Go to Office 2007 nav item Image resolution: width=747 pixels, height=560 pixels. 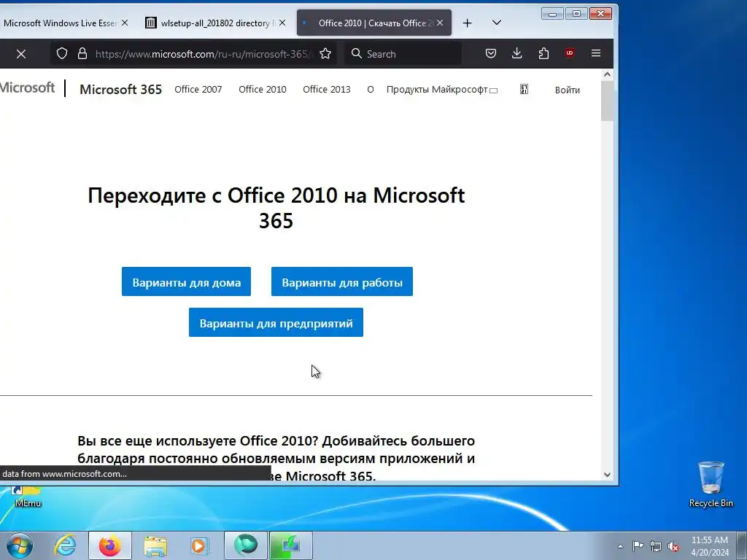coord(198,89)
